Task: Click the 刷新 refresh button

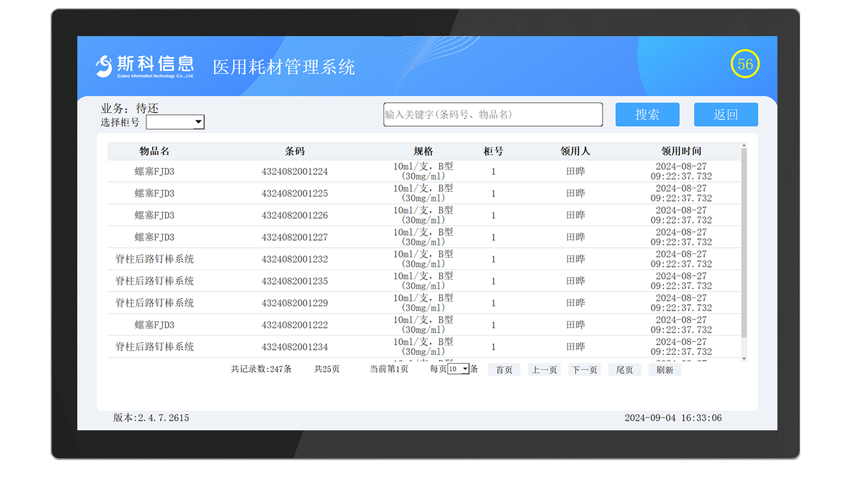Action: 664,369
